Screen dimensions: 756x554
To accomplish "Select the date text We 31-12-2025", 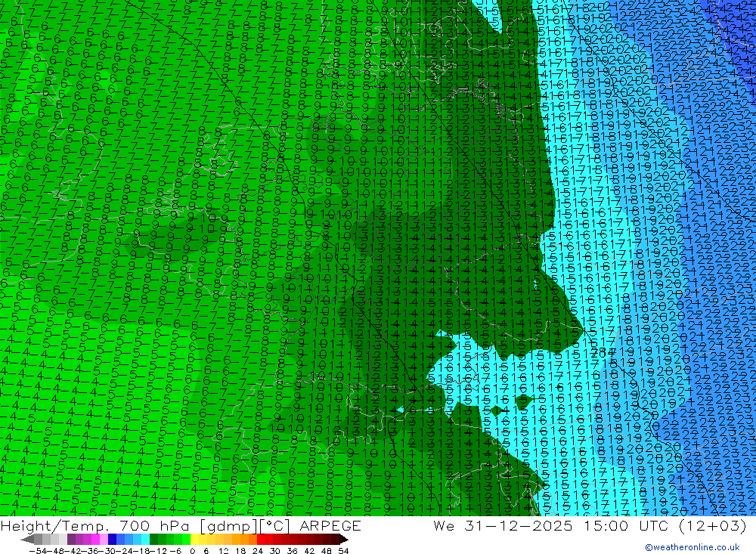I will pyautogui.click(x=503, y=525).
